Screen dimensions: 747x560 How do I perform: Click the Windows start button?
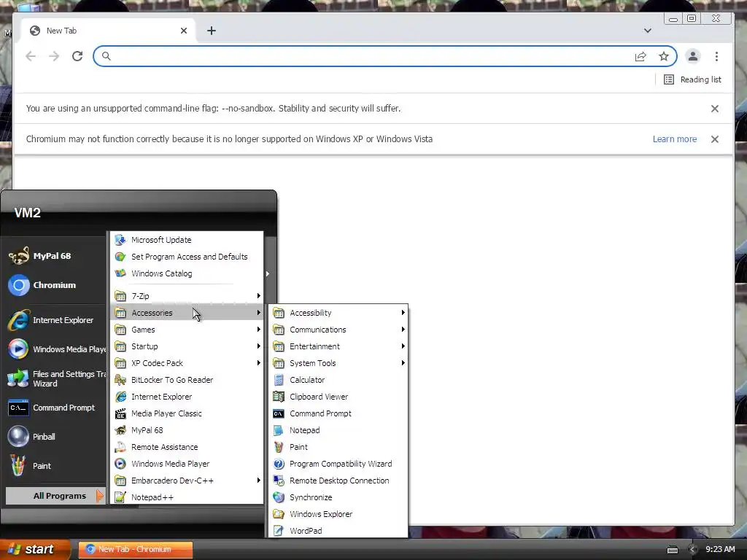coord(34,549)
